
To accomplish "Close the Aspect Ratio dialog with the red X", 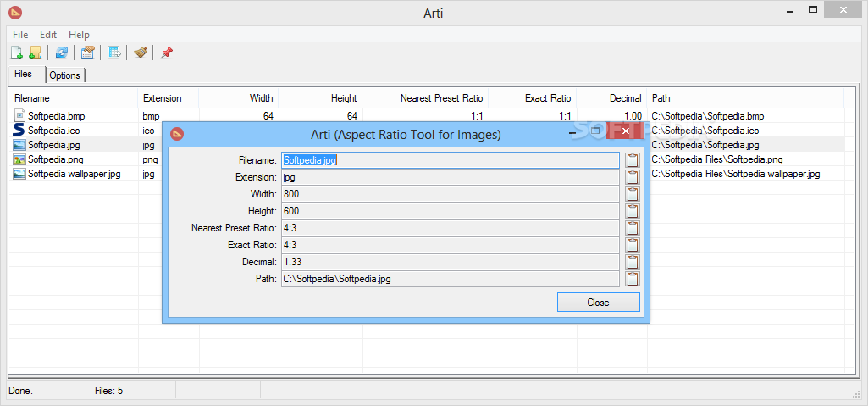I will tap(626, 131).
